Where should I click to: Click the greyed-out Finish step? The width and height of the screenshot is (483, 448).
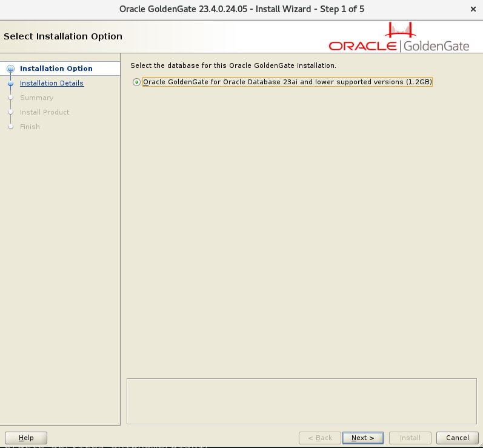point(30,127)
